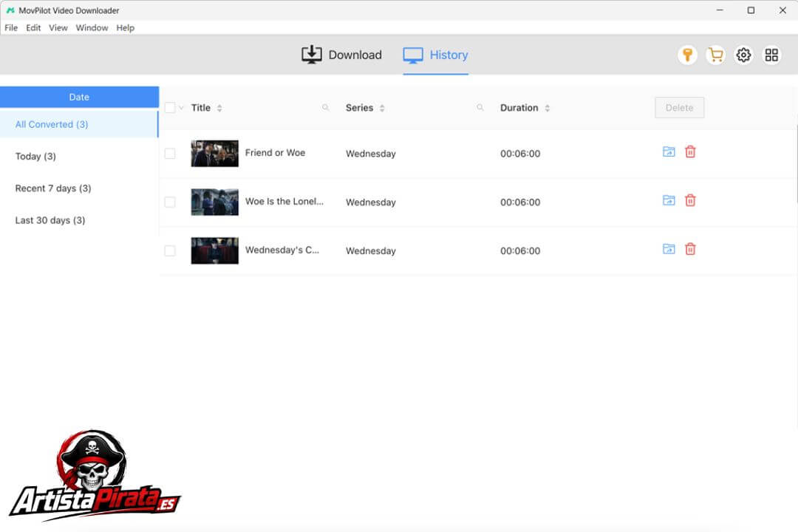Open the key registration icon
Screen dimensions: 798x532
coord(687,55)
